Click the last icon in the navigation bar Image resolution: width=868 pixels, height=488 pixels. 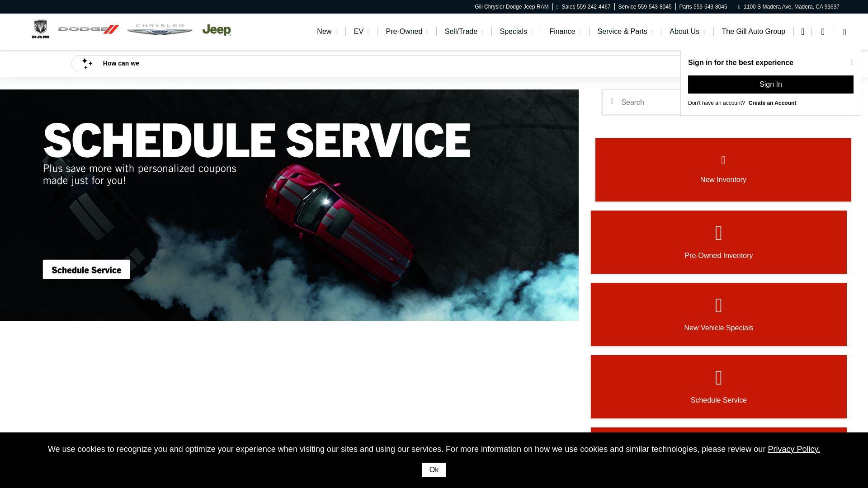pos(844,32)
